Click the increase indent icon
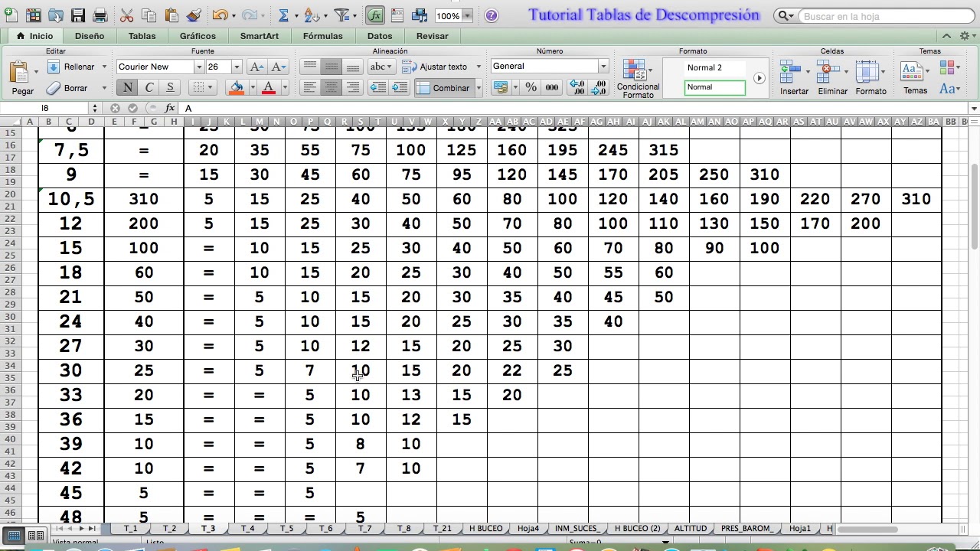The image size is (980, 551). pos(399,88)
